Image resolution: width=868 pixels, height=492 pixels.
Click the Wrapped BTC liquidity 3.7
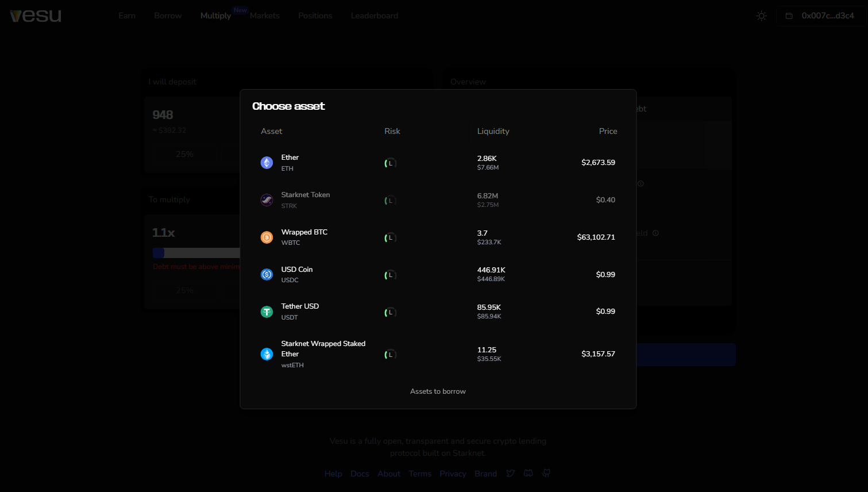[483, 233]
